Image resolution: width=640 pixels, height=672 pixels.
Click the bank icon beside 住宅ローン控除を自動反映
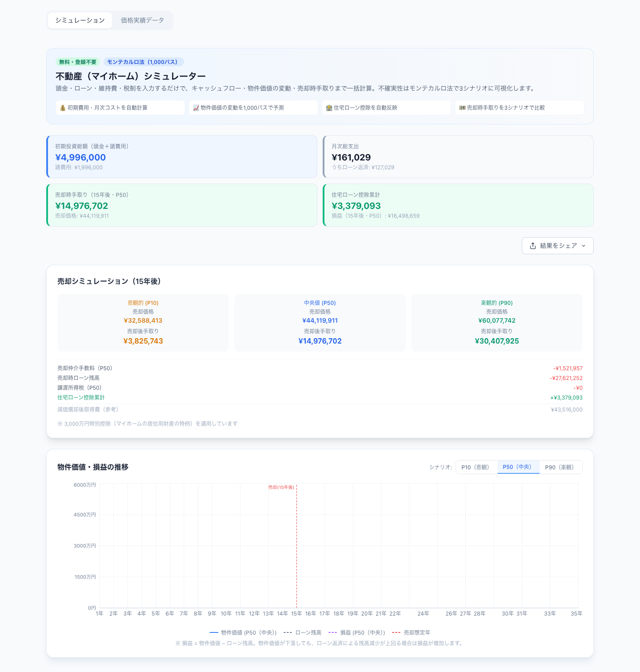pos(329,108)
